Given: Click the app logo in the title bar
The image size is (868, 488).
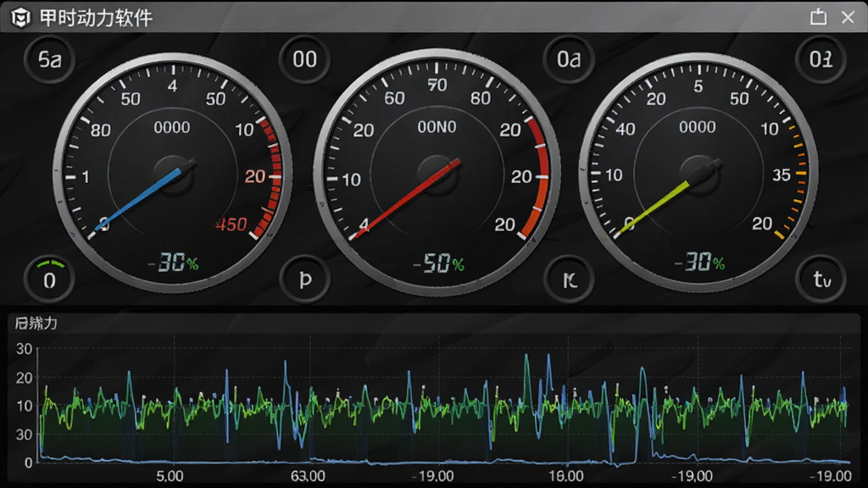Looking at the screenshot, I should (x=20, y=18).
